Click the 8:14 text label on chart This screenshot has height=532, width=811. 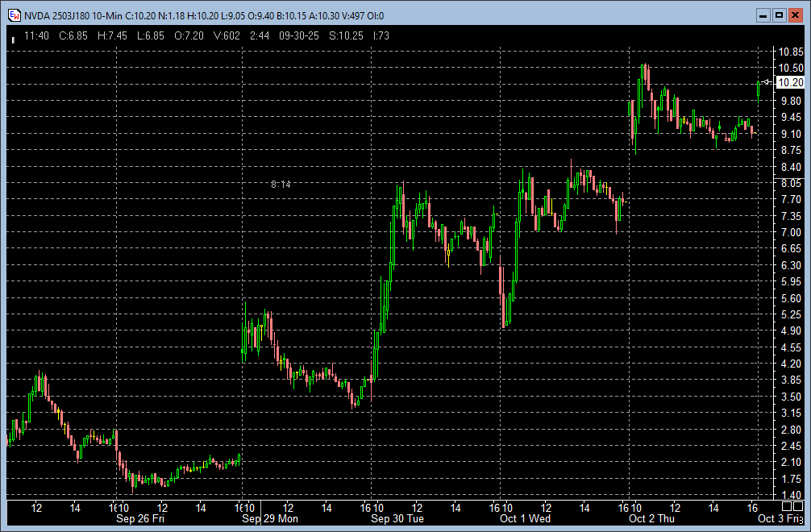coord(281,185)
